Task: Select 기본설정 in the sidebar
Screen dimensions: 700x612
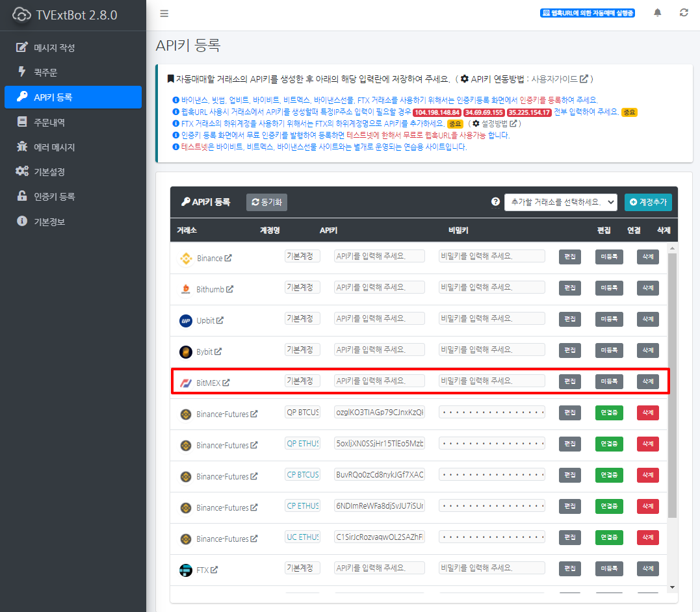Action: (x=49, y=172)
